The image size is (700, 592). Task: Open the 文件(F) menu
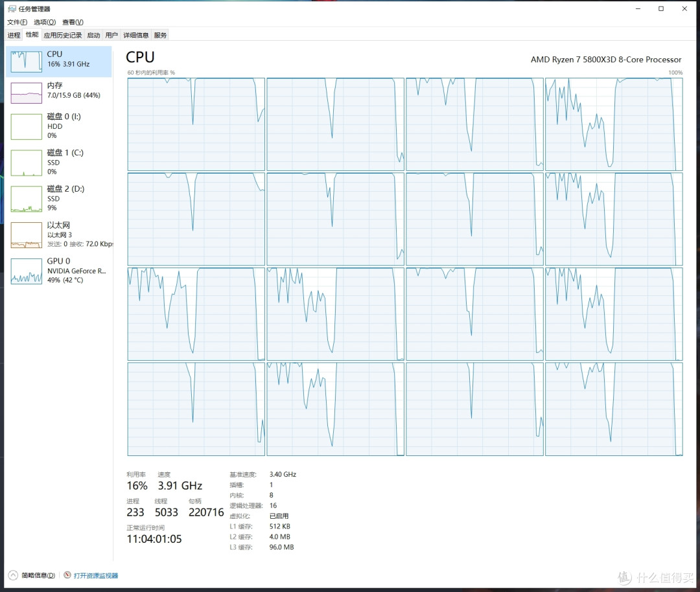click(x=17, y=22)
